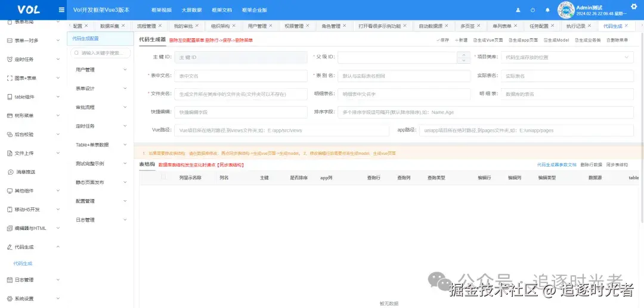Click 删除菜单 button
The width and height of the screenshot is (644, 308).
click(x=617, y=40)
